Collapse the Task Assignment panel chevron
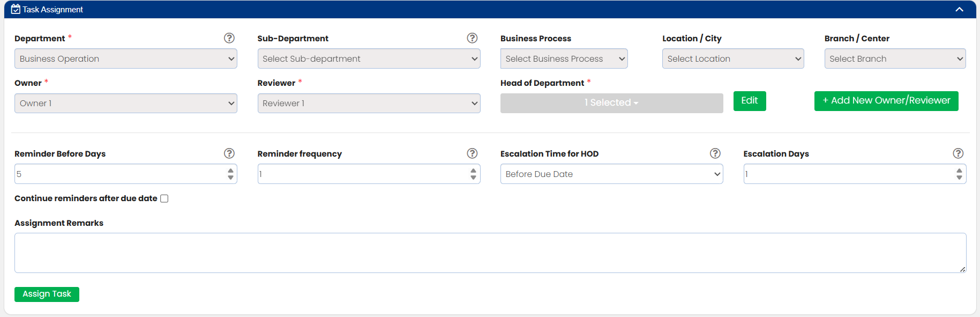 [959, 9]
